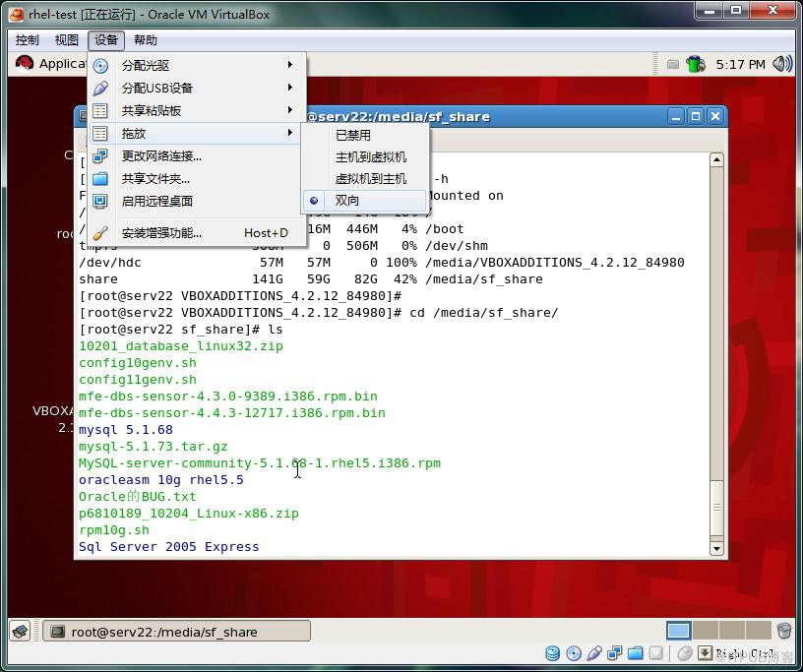Minimize the terminal window

point(676,117)
